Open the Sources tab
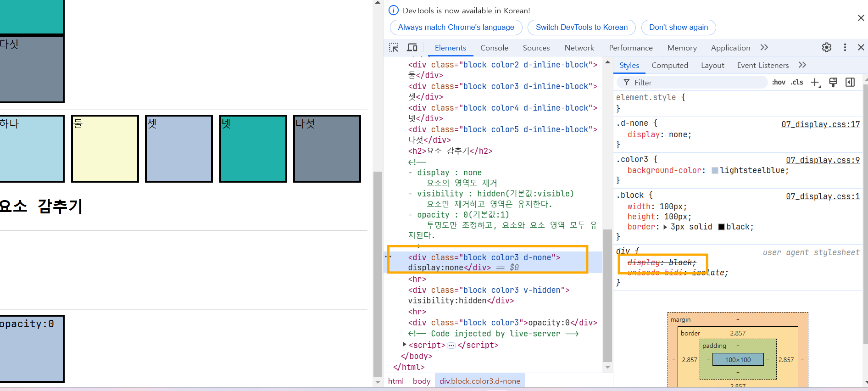The image size is (868, 391). (536, 48)
